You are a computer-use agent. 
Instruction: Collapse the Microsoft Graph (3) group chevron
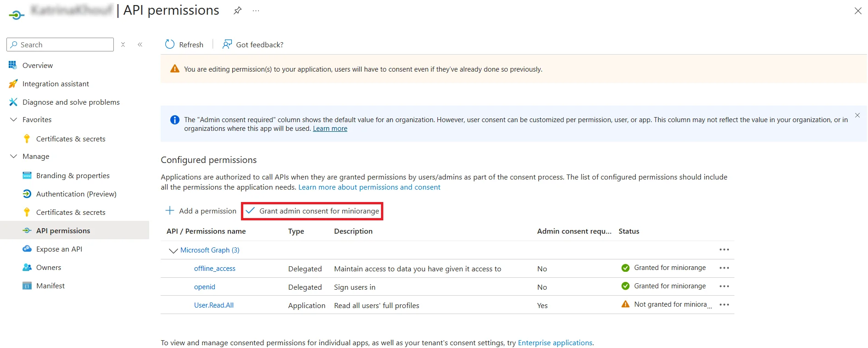(173, 250)
